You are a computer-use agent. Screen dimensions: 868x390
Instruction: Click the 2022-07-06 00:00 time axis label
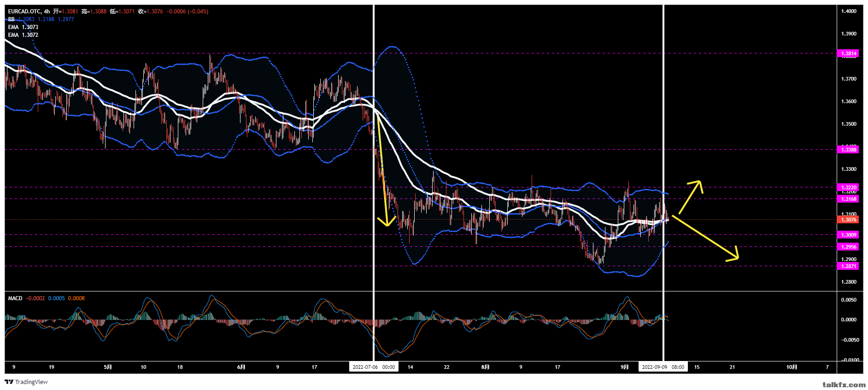[x=374, y=367]
